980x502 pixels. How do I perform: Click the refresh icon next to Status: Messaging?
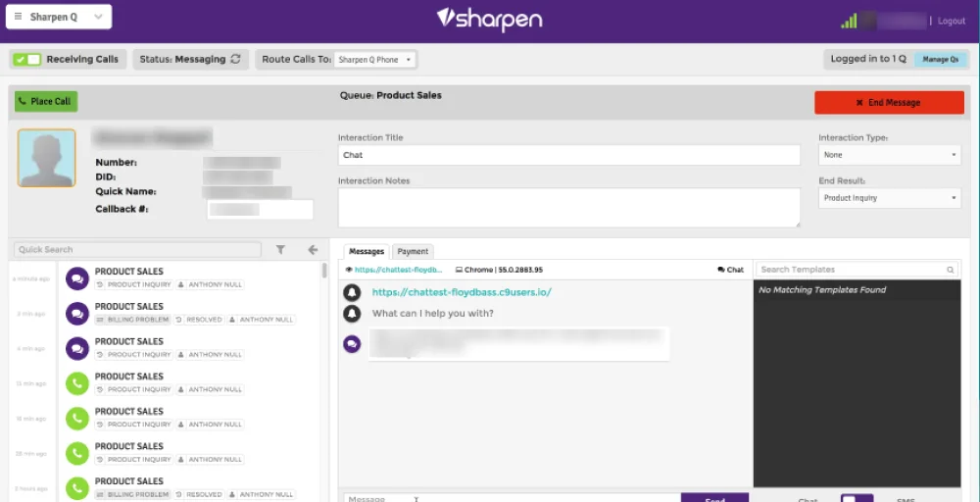(235, 60)
